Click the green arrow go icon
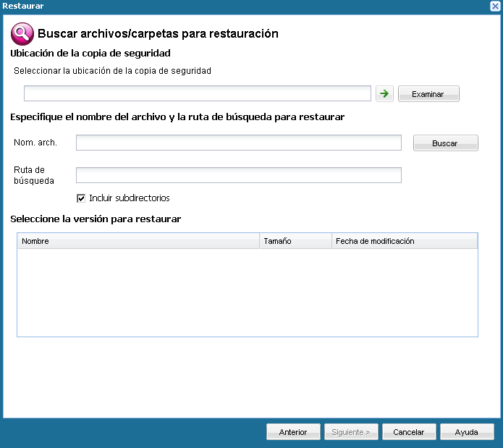The width and height of the screenshot is (503, 448). [385, 93]
